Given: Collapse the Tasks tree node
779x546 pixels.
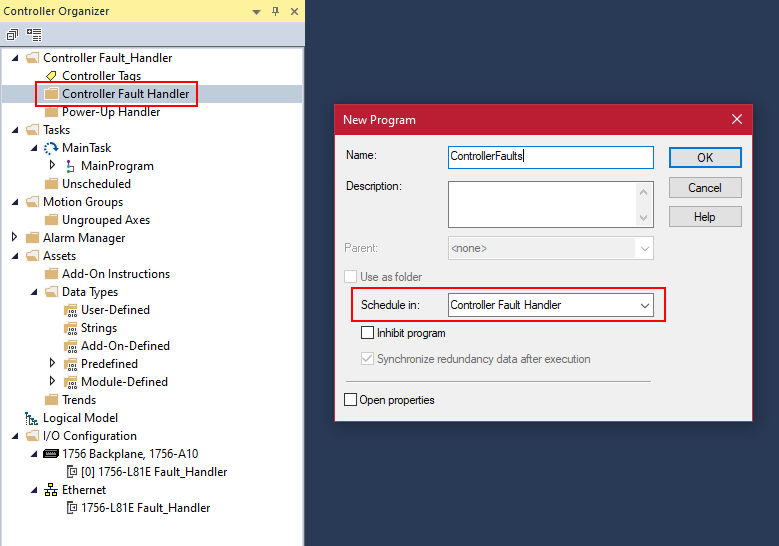Looking at the screenshot, I should click(15, 130).
